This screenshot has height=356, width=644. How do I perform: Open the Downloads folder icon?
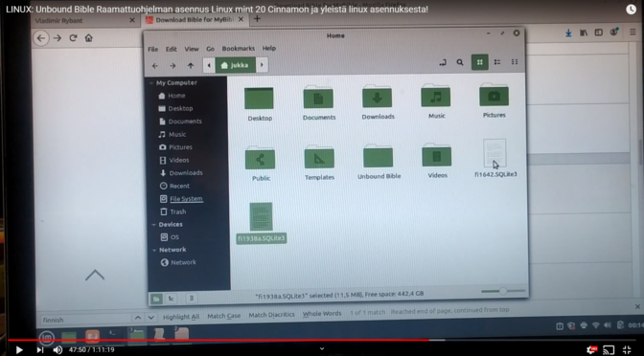pyautogui.click(x=378, y=102)
